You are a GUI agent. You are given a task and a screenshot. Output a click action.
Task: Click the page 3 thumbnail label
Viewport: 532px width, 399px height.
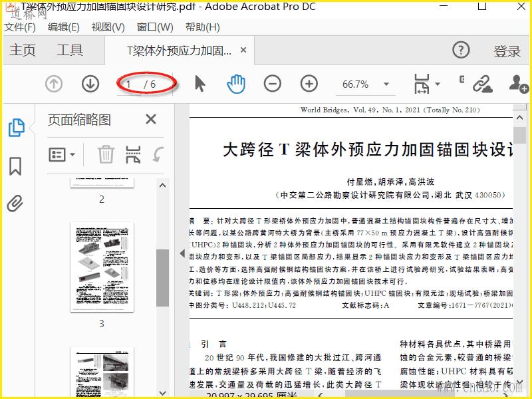point(102,324)
